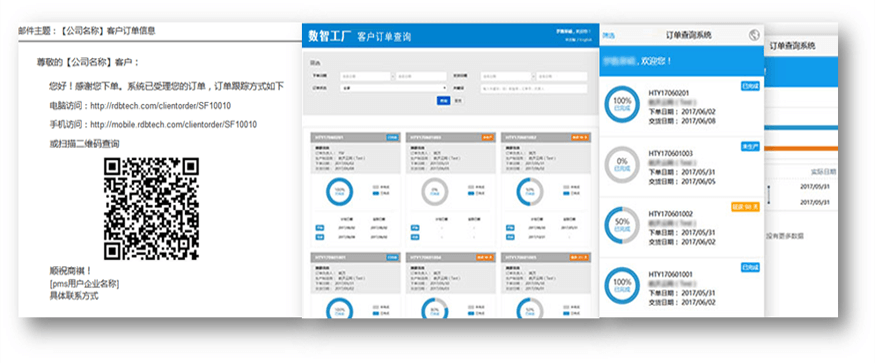
Task: Click the orange delay badge on order HTY170601002
Action: (x=746, y=207)
